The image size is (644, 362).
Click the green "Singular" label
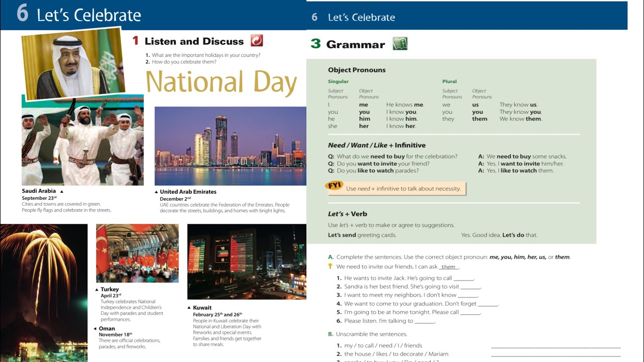(x=338, y=81)
